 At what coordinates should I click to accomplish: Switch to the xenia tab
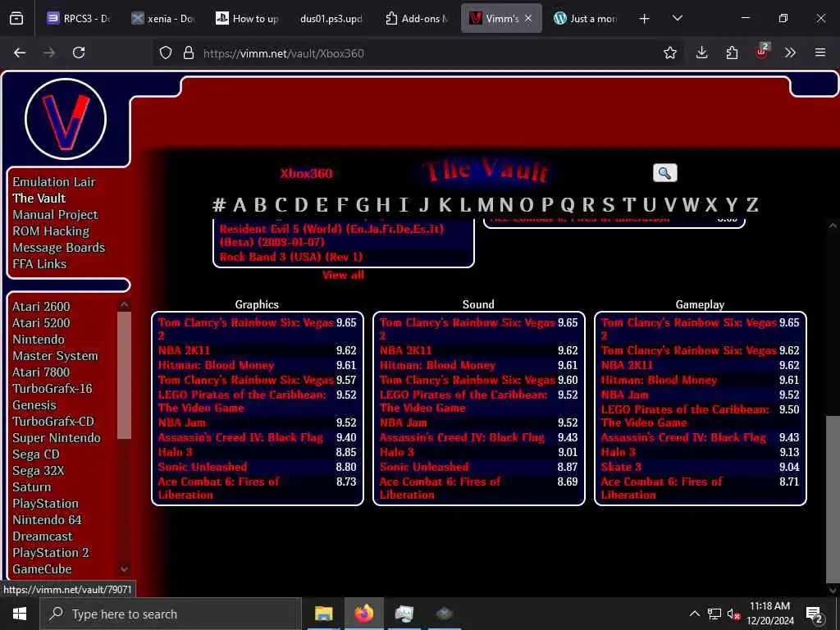163,19
